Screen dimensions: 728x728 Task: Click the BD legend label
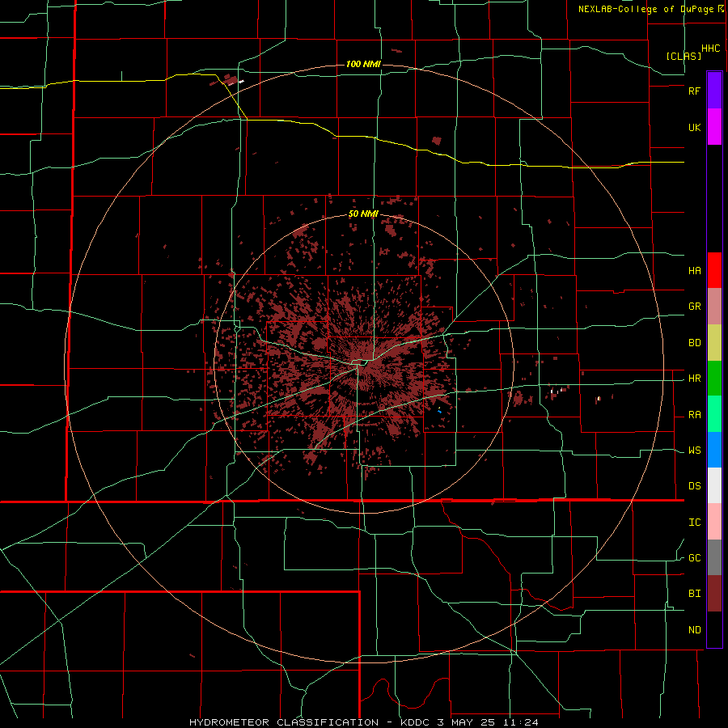(694, 343)
